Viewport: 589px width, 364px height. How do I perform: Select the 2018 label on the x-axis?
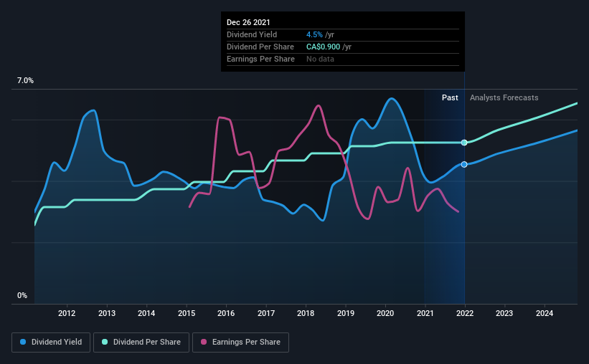click(x=306, y=313)
